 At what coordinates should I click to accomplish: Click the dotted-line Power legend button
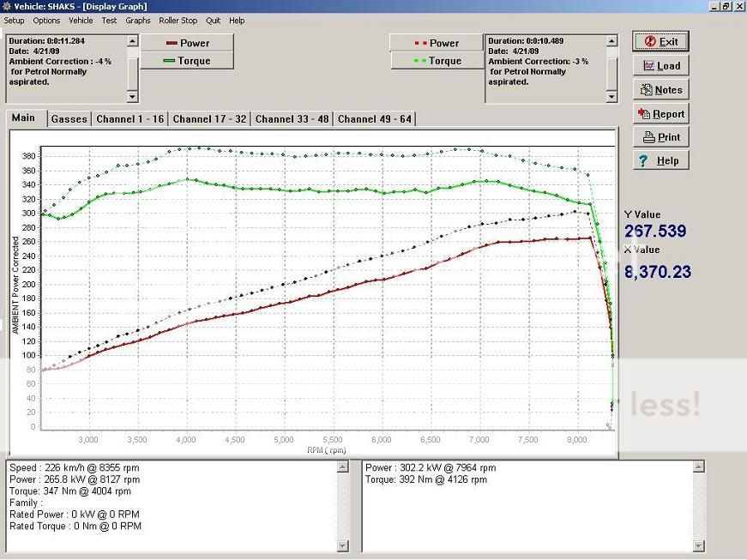coord(437,43)
